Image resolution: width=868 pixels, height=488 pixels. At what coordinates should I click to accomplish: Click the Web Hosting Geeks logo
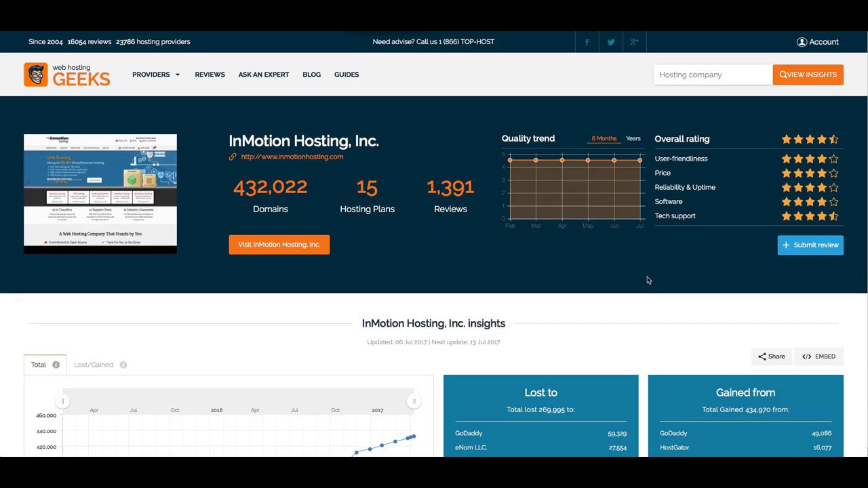click(67, 75)
